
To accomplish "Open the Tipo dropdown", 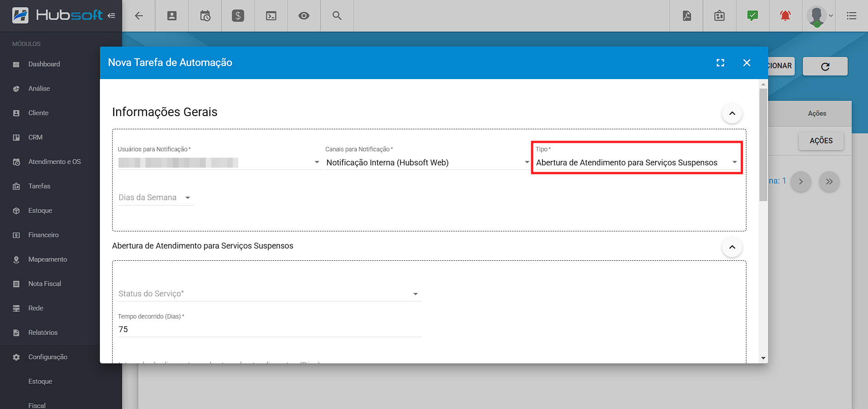I will (637, 162).
